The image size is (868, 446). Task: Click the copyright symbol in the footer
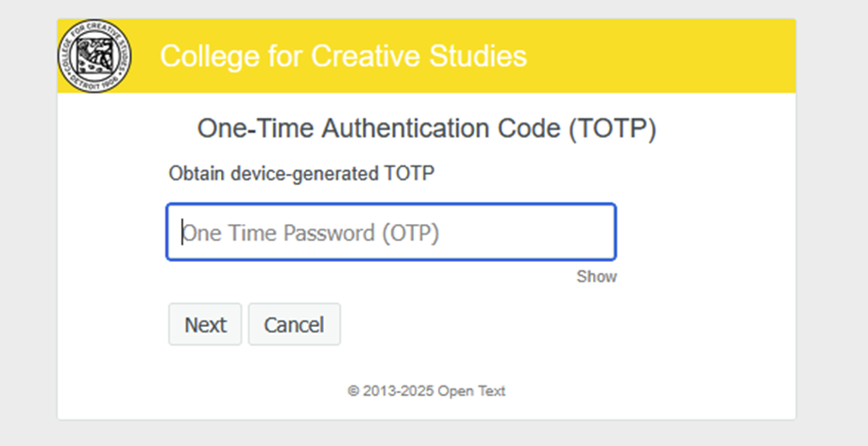[x=353, y=390]
